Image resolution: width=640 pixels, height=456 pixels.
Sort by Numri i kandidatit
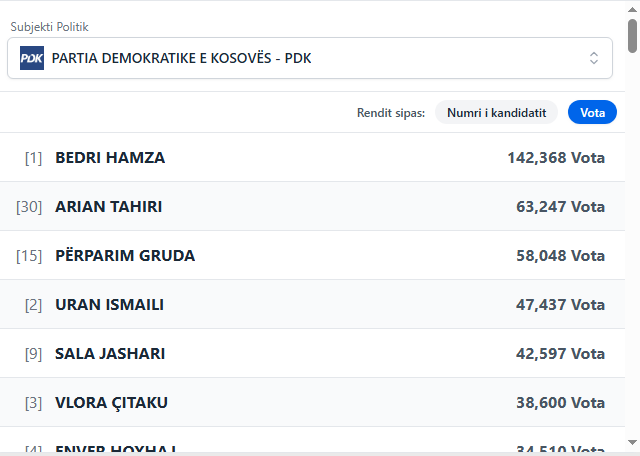click(x=496, y=113)
